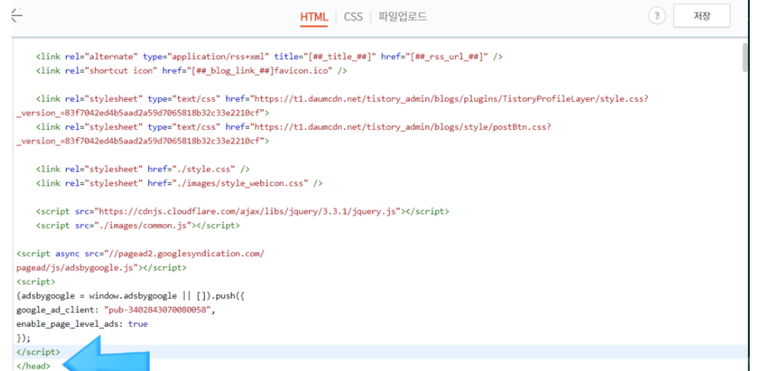Open the 파일업로드 tab
The height and width of the screenshot is (371, 773).
pyautogui.click(x=402, y=17)
